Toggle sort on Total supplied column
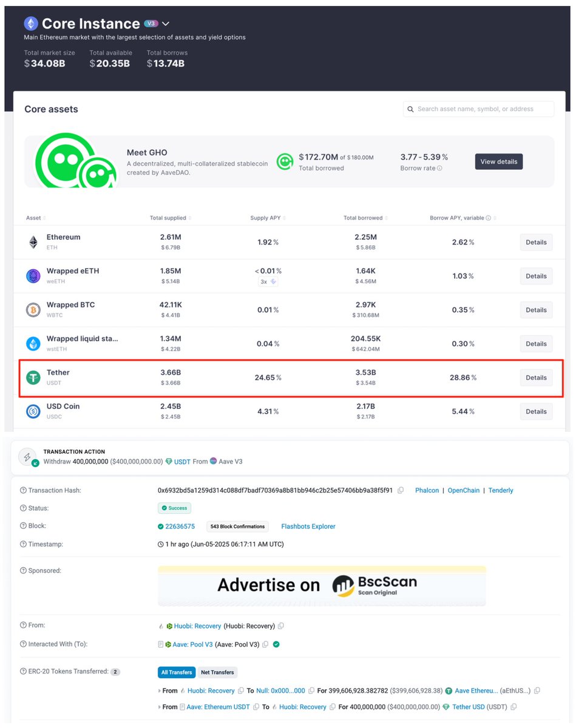 (191, 218)
